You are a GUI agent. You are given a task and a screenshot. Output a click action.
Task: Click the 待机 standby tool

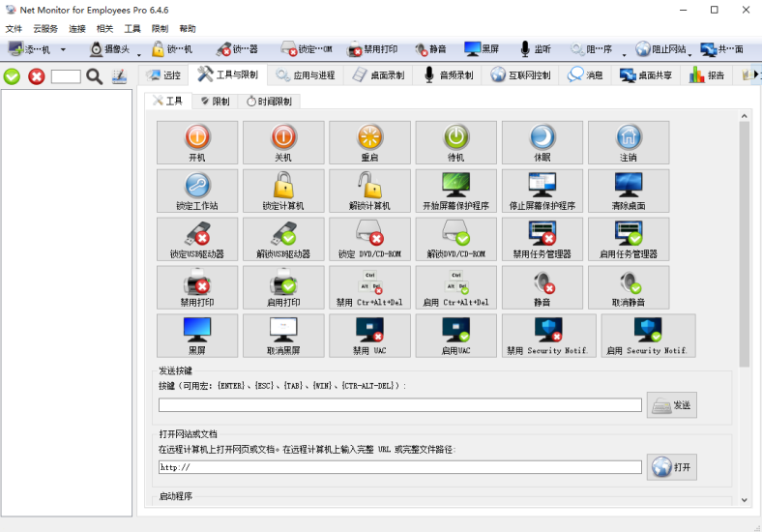(455, 142)
